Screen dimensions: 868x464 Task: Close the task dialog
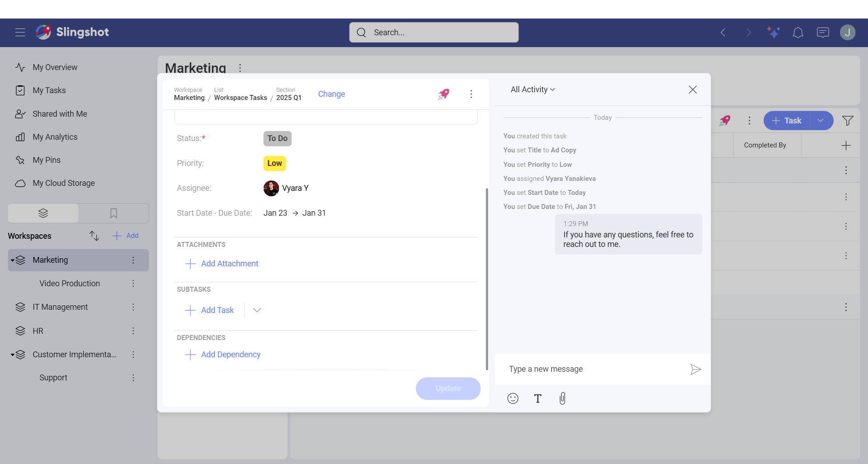pos(693,90)
